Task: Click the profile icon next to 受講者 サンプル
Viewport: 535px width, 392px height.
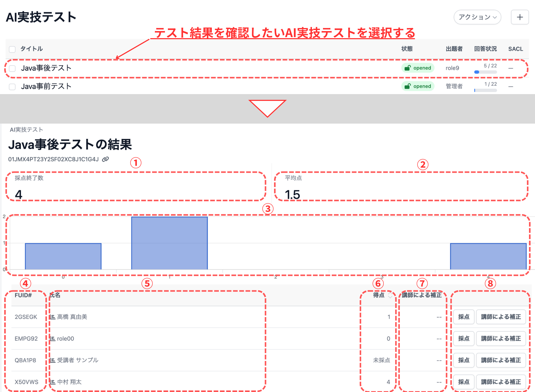Action: [53, 360]
